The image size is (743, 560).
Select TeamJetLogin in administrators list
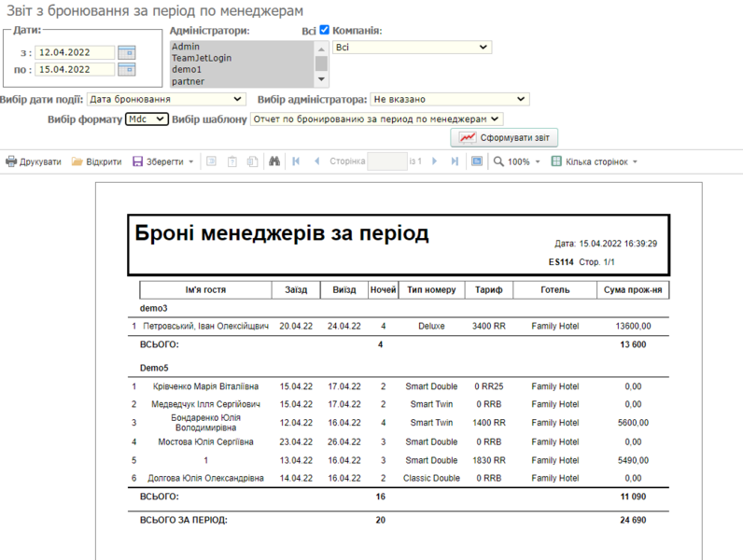(x=202, y=58)
